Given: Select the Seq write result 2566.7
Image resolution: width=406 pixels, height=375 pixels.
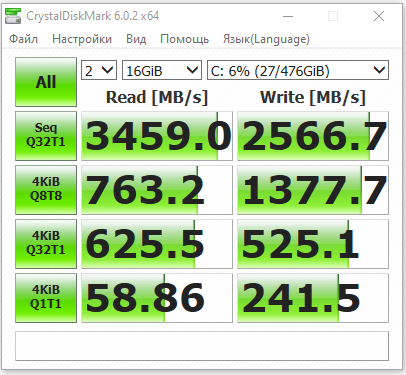Looking at the screenshot, I should pyautogui.click(x=313, y=136).
